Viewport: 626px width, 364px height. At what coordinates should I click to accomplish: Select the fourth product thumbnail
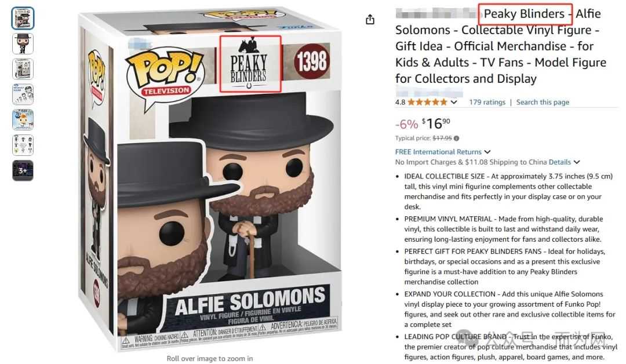(x=23, y=94)
